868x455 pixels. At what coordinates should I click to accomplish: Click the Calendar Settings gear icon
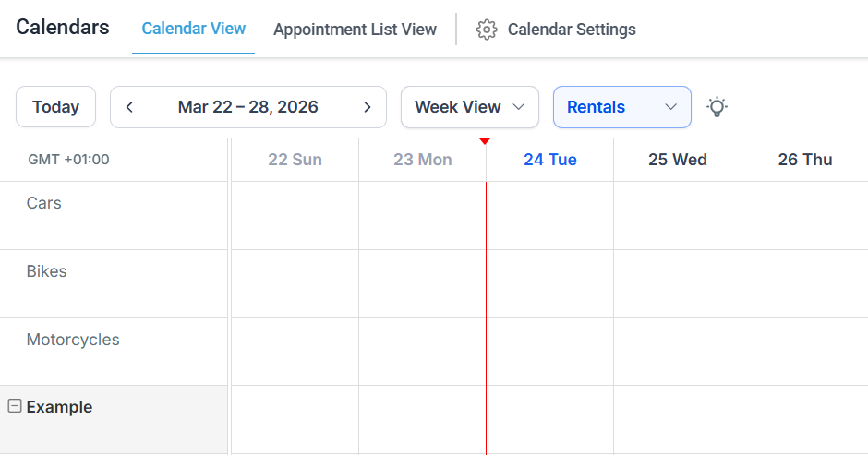point(486,30)
